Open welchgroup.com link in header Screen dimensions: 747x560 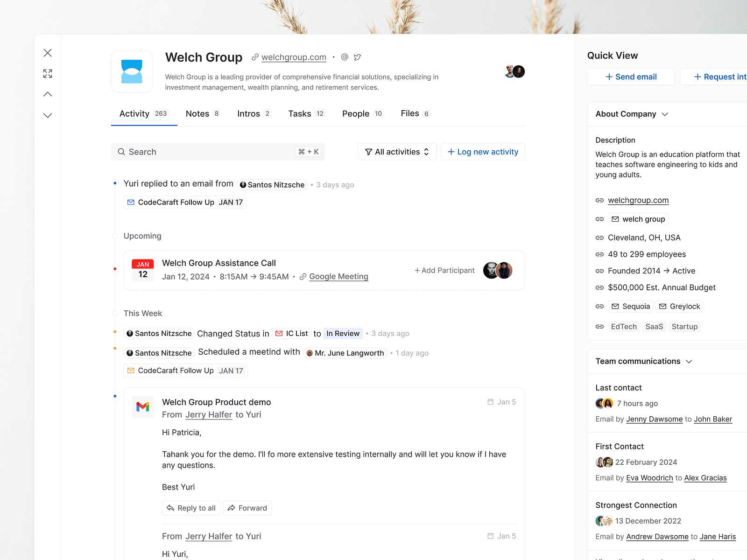click(x=294, y=57)
